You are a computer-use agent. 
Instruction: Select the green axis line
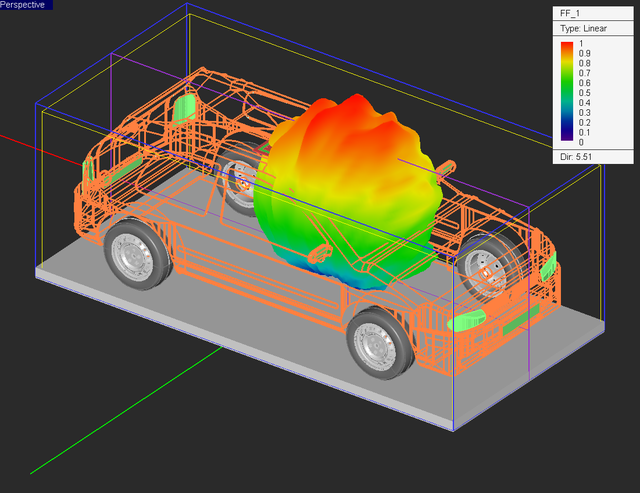pos(126,411)
